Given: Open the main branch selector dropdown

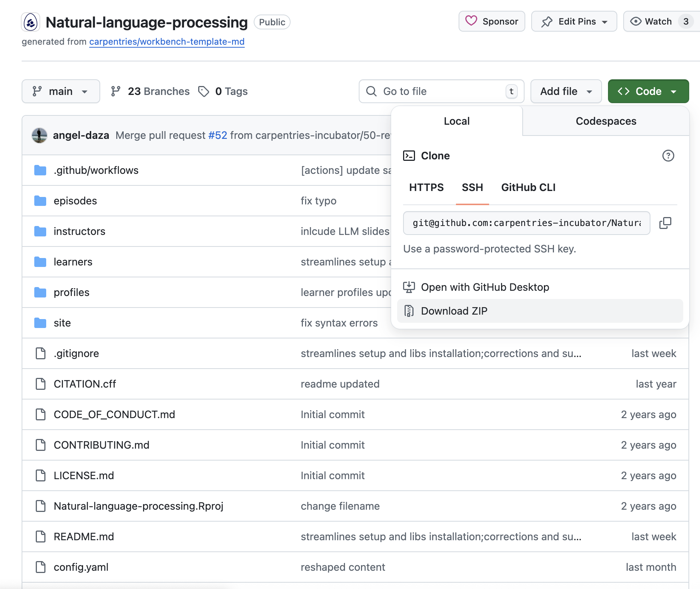Looking at the screenshot, I should pos(61,92).
